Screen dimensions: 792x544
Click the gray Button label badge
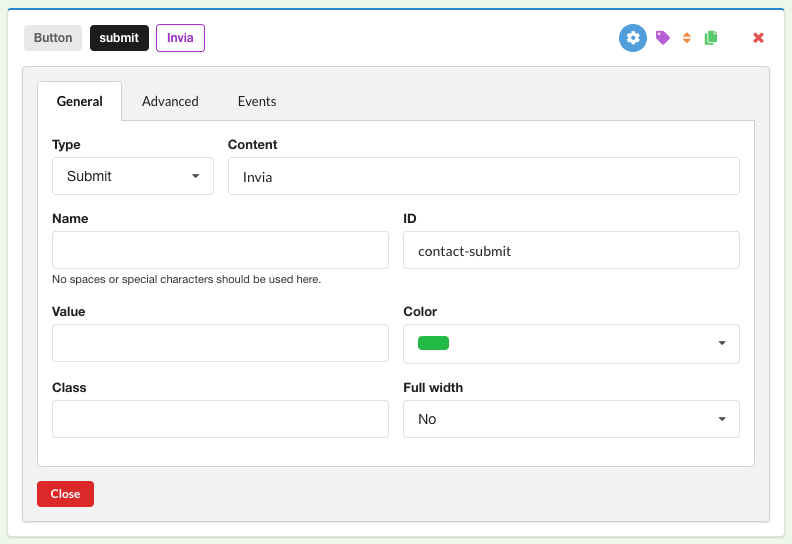53,38
